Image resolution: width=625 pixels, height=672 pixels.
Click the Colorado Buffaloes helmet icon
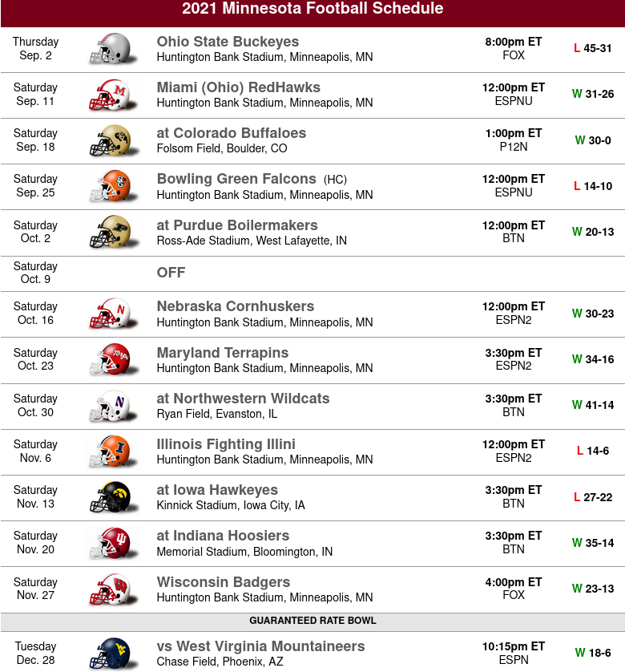tap(114, 141)
